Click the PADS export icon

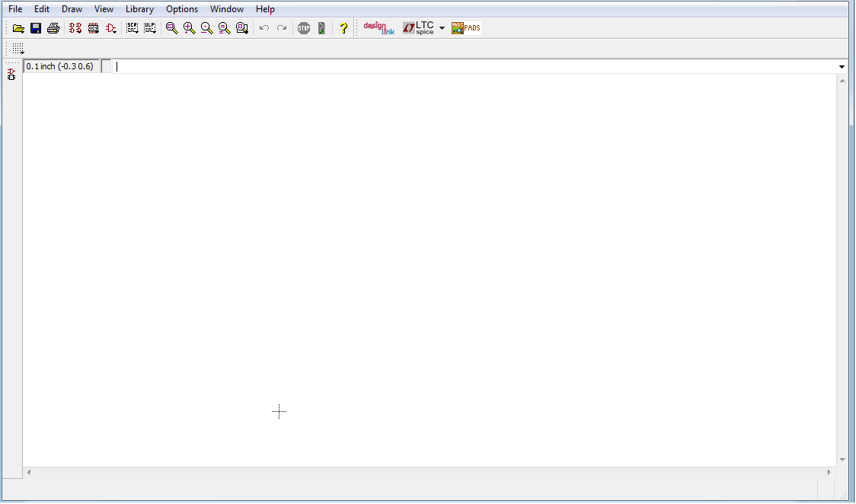[465, 27]
